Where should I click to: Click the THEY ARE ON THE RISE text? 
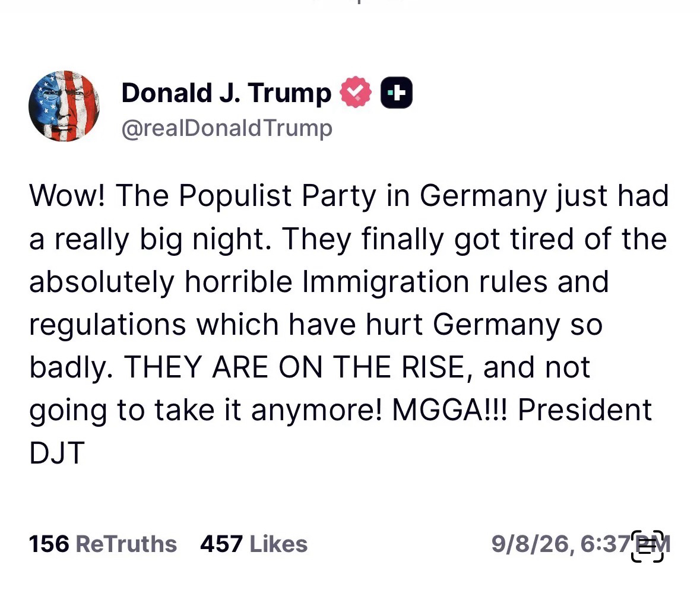294,367
